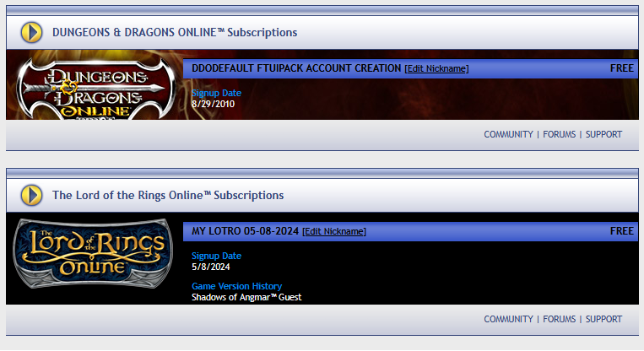Click the Dungeons & Dragons Online logo

pyautogui.click(x=95, y=89)
